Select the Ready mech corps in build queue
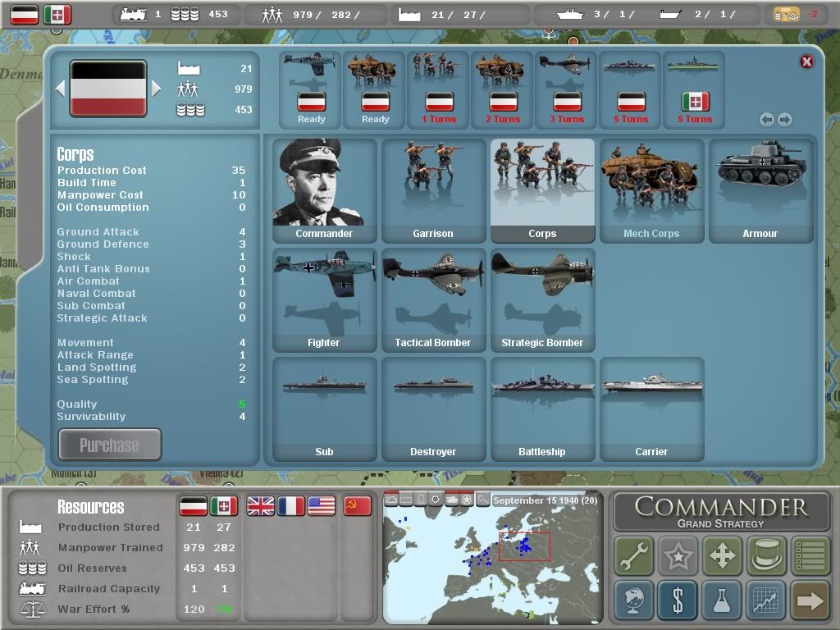Image resolution: width=840 pixels, height=630 pixels. (374, 89)
